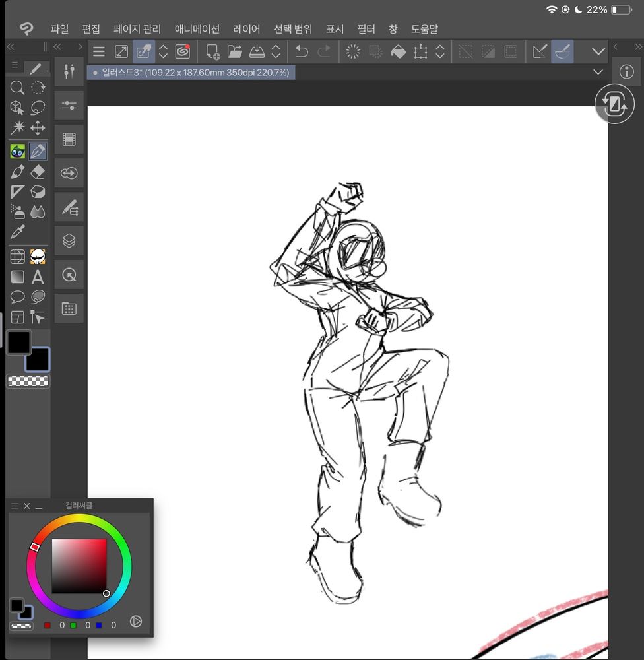Viewport: 644px width, 660px height.
Task: Open the Layers panel from sidebar
Action: [69, 241]
